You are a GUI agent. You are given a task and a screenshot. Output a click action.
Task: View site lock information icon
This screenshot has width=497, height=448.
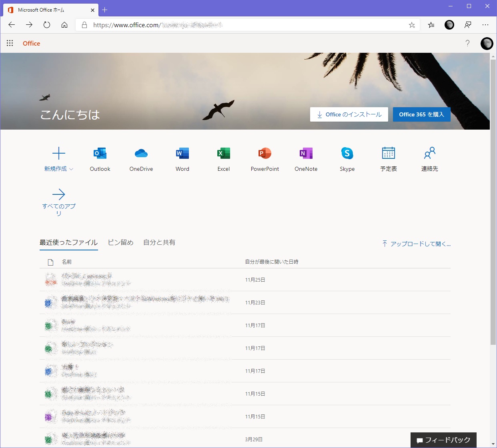84,25
